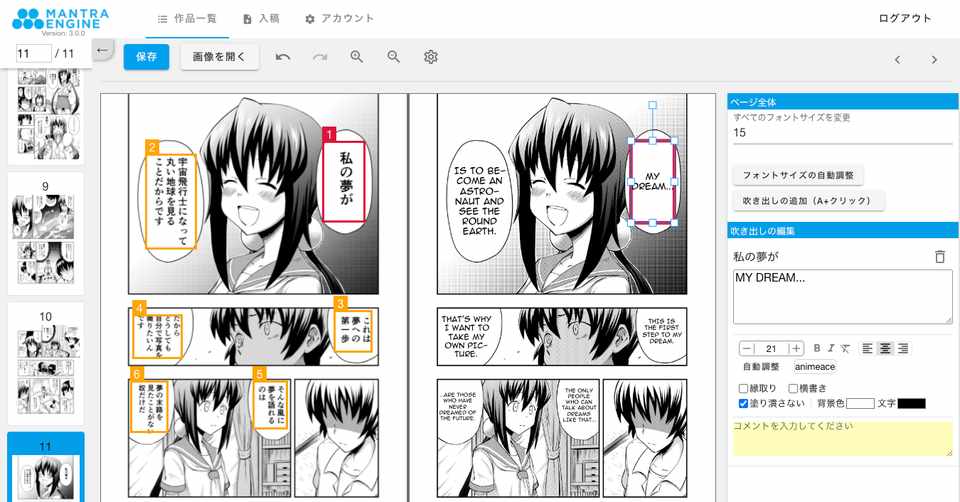Click the selected MY DREAM bubble on translated page
960x502 pixels.
coord(653,182)
